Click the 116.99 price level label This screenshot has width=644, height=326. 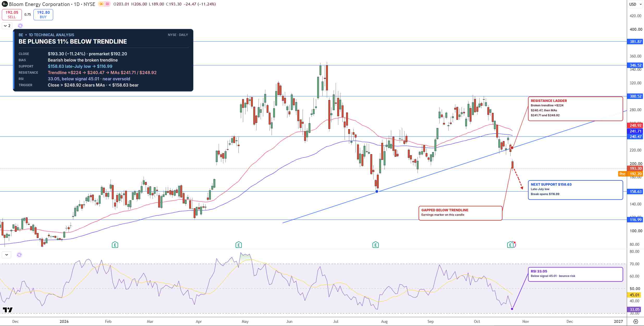click(x=635, y=220)
